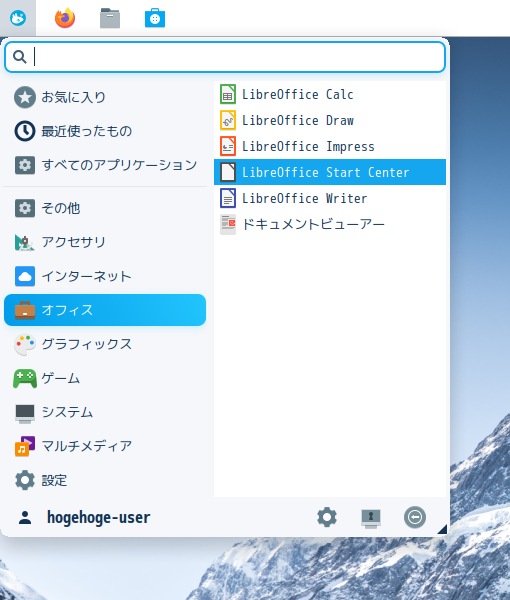Click the star favorites icon
The image size is (510, 600).
(25, 97)
